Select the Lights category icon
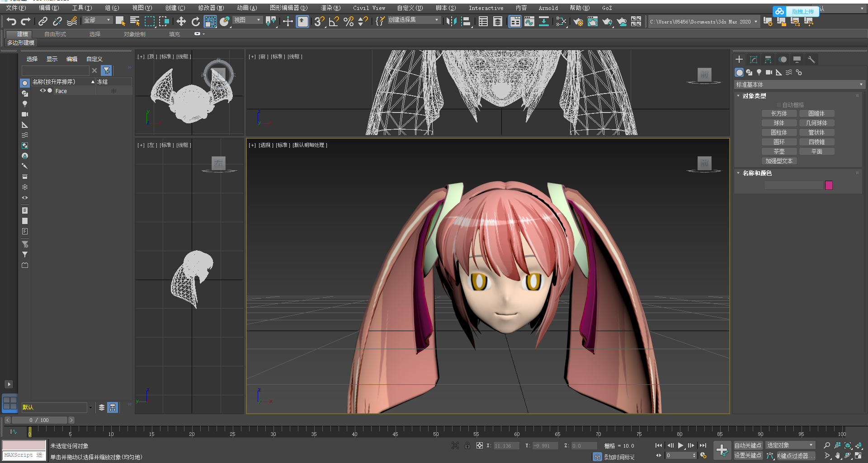 (759, 72)
